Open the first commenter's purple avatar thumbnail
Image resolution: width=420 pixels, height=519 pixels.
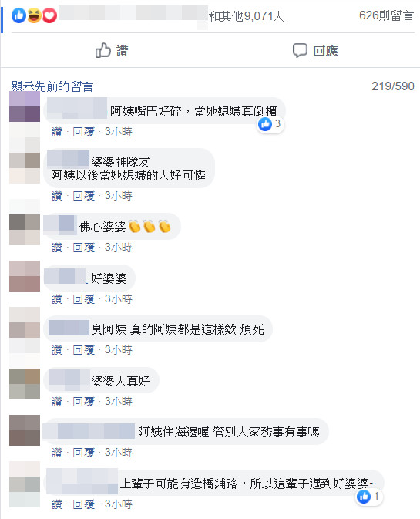pos(25,106)
